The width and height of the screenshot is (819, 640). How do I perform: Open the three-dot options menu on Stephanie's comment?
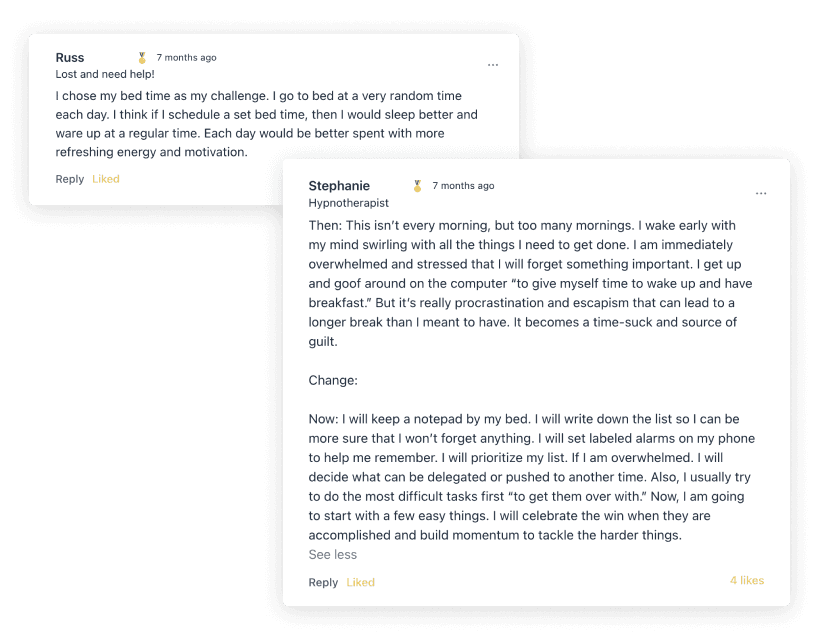tap(761, 193)
